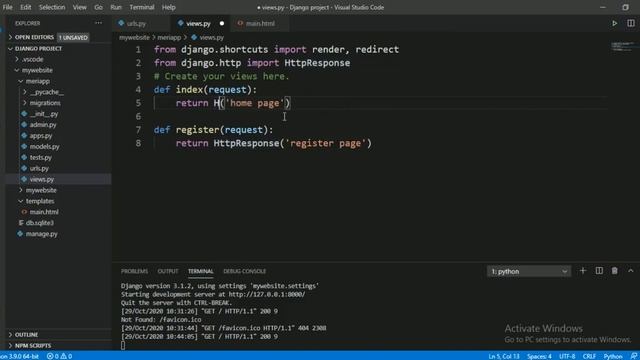Split the terminal panel
This screenshot has width=640, height=360.
pos(599,271)
